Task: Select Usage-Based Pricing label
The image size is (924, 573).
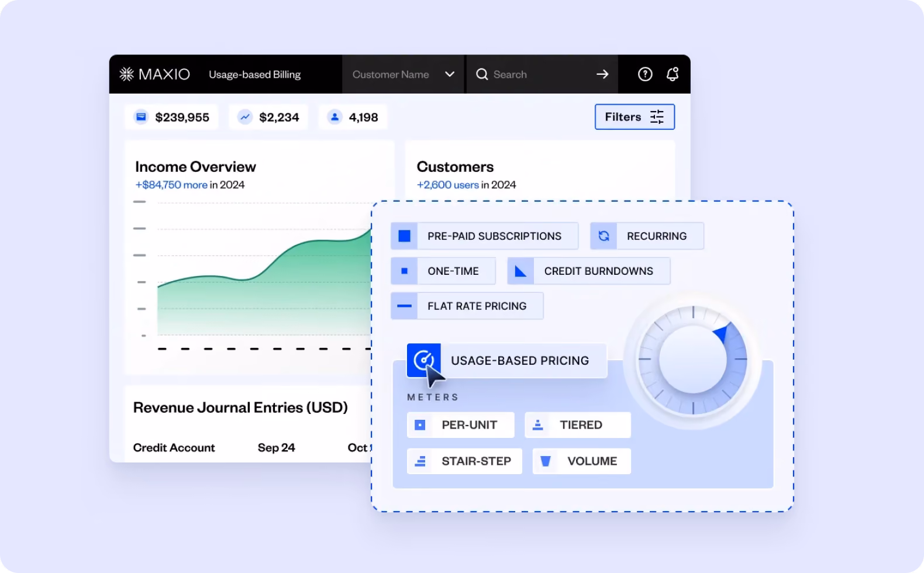Action: 520,361
